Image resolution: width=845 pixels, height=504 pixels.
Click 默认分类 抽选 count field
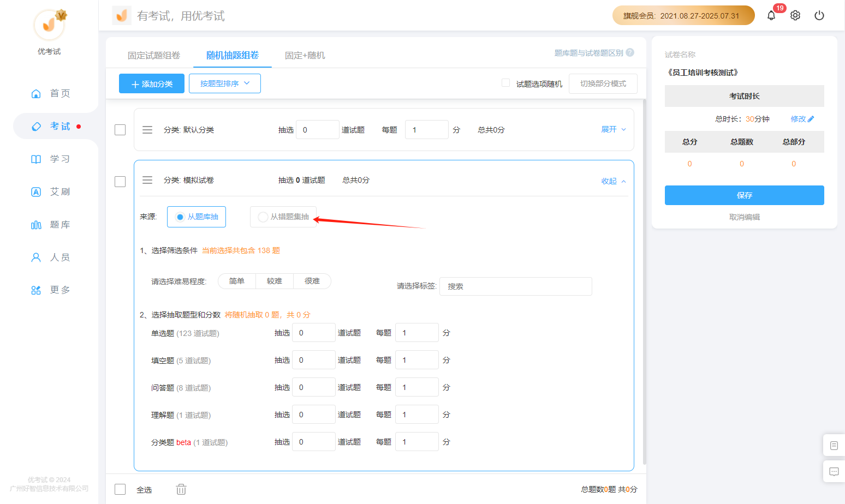[x=318, y=130]
